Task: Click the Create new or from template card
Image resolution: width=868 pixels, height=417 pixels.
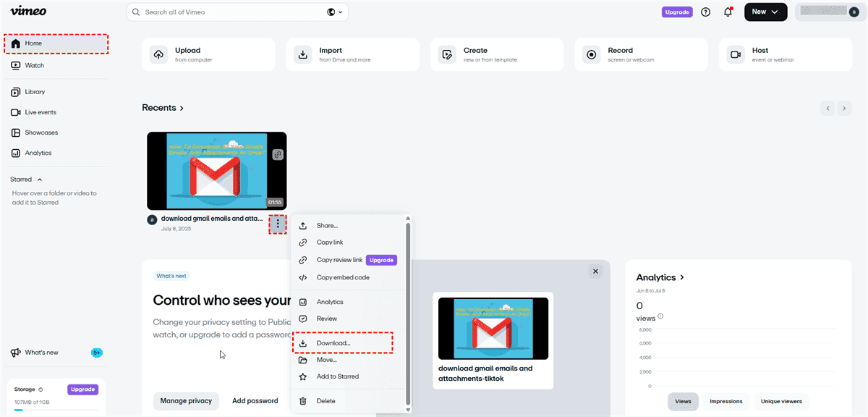Action: click(498, 54)
